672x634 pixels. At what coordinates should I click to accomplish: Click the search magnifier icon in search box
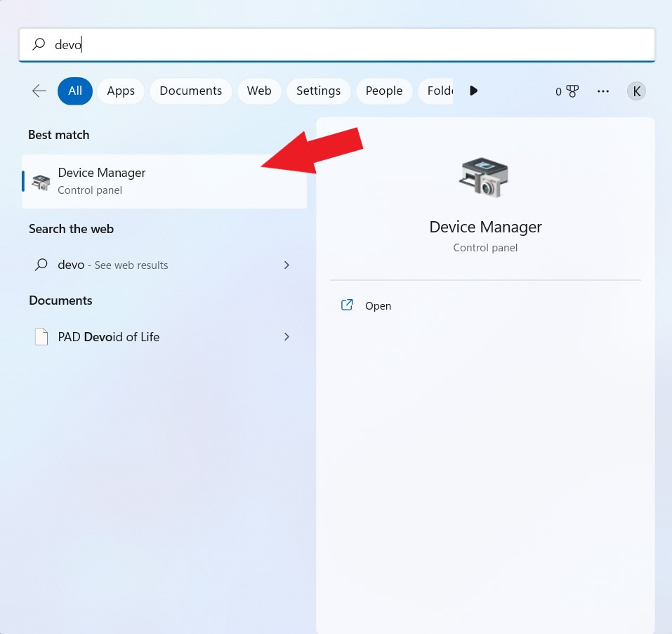pyautogui.click(x=39, y=44)
